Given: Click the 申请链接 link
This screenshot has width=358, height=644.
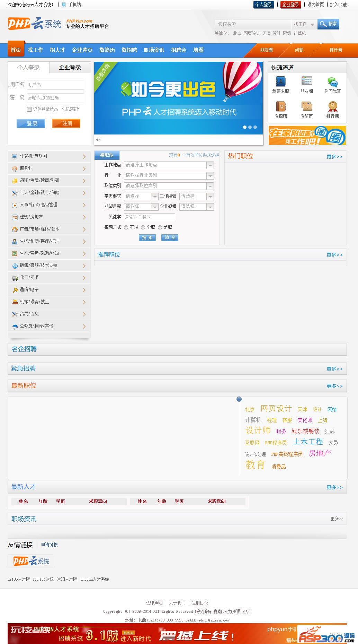Looking at the screenshot, I should click(x=50, y=545).
